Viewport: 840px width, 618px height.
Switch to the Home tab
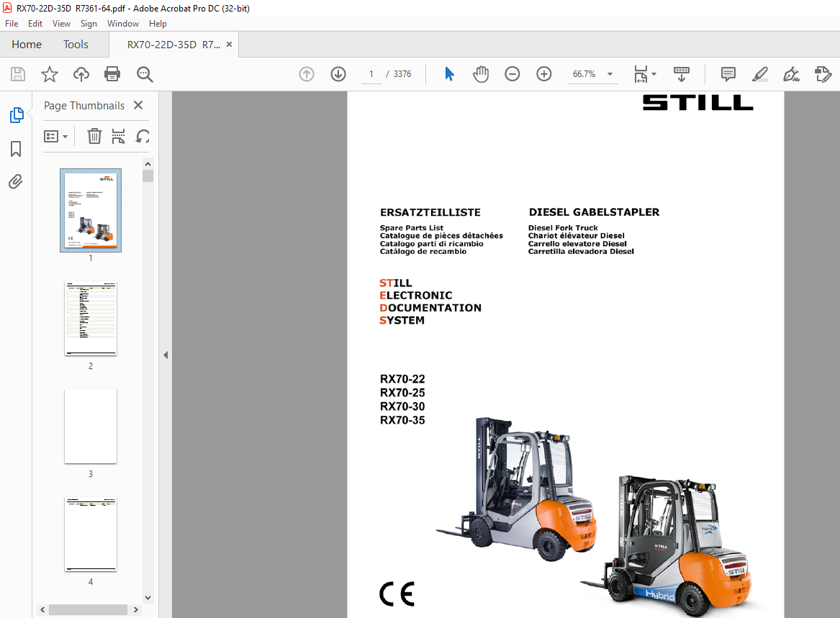27,45
